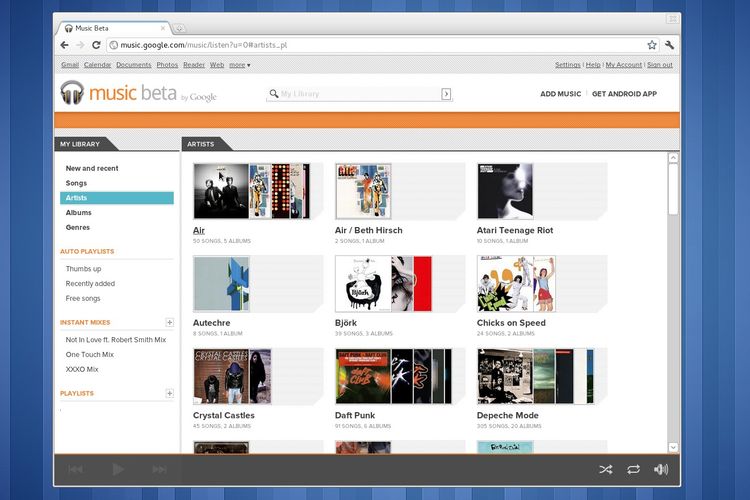750x500 pixels.
Task: Toggle repeat mode
Action: (x=633, y=469)
